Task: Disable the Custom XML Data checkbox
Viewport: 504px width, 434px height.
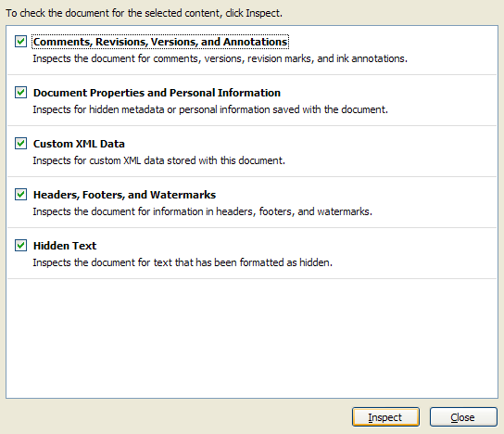Action: coord(20,143)
